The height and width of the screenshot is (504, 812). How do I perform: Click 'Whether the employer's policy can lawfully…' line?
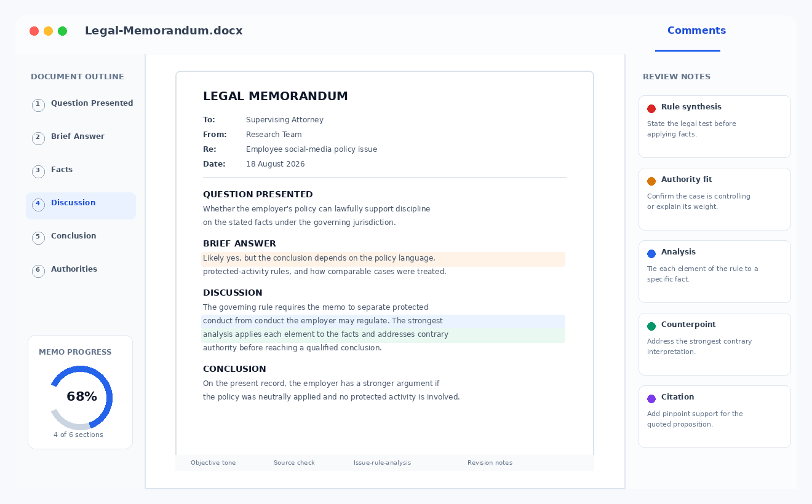(x=316, y=210)
